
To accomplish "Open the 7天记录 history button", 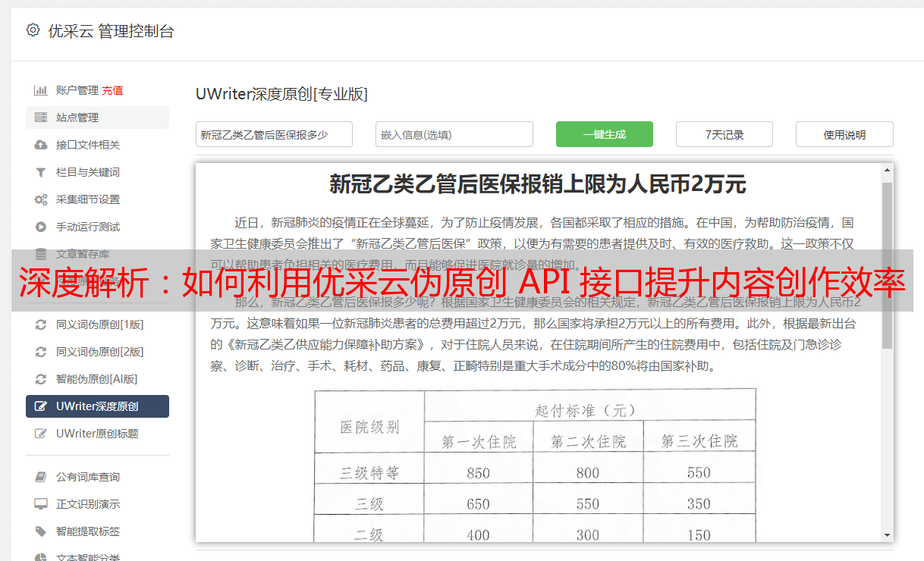I will click(724, 134).
